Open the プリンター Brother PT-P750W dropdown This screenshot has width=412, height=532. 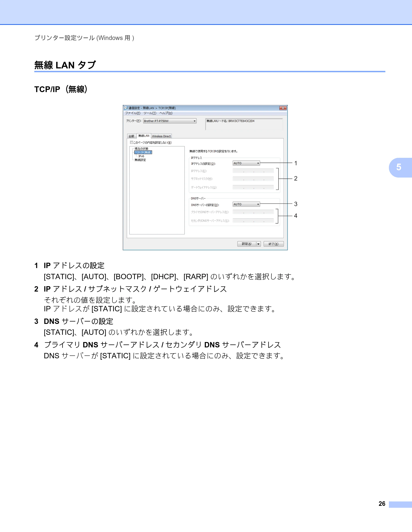[170, 121]
